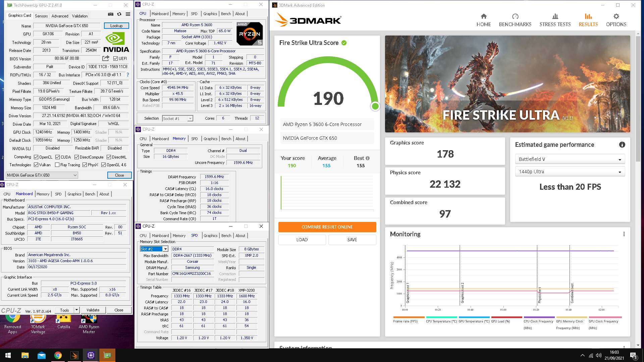
Task: Toggle the CUDA checkbox
Action: 57,157
